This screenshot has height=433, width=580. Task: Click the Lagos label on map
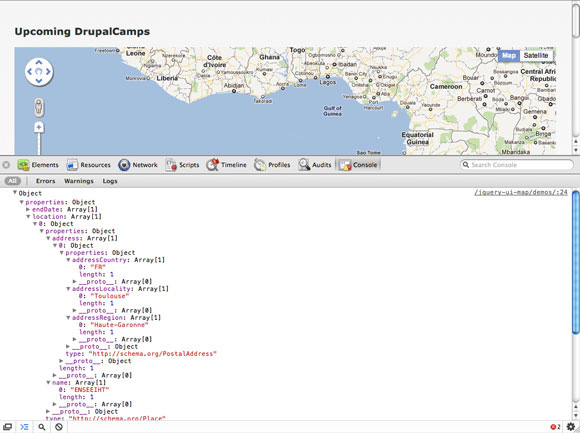pyautogui.click(x=328, y=82)
